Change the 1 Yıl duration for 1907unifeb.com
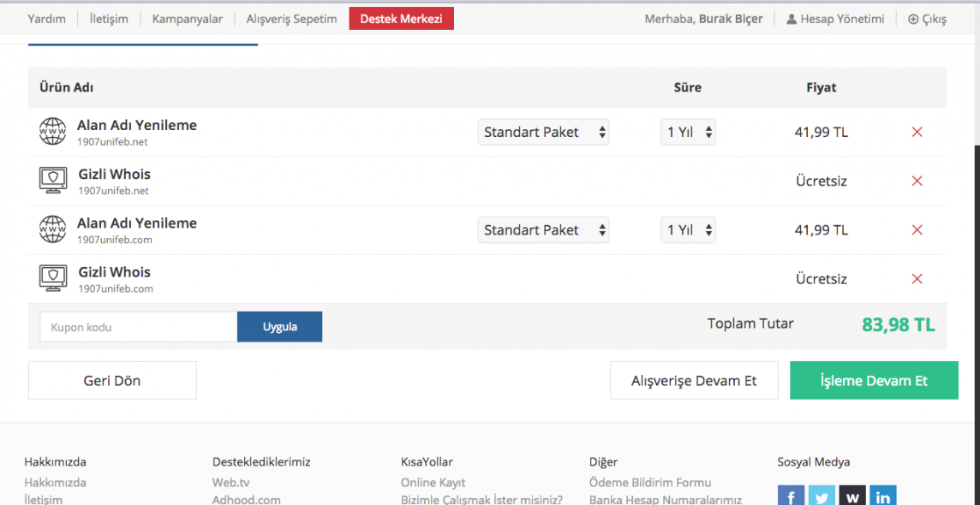 click(687, 230)
